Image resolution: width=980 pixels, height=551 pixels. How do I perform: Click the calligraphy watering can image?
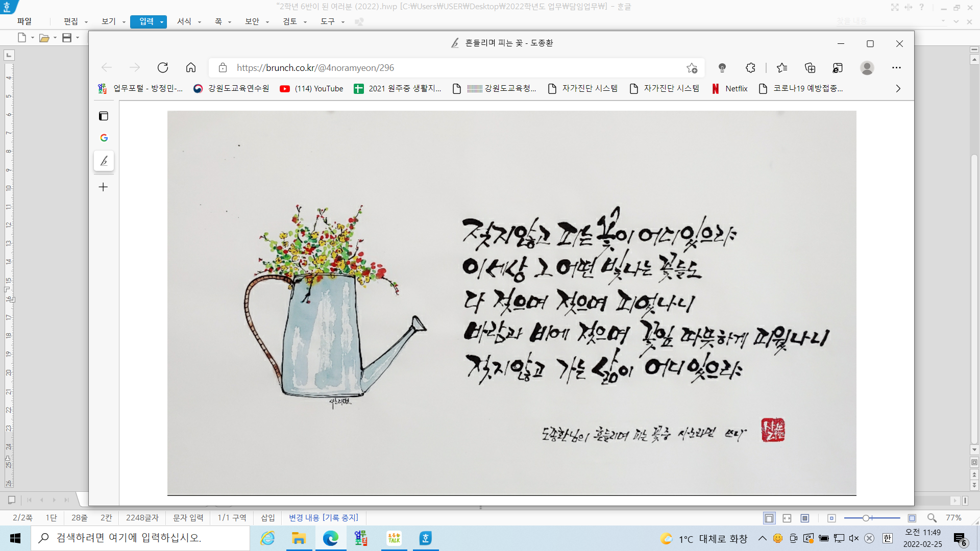pos(511,303)
